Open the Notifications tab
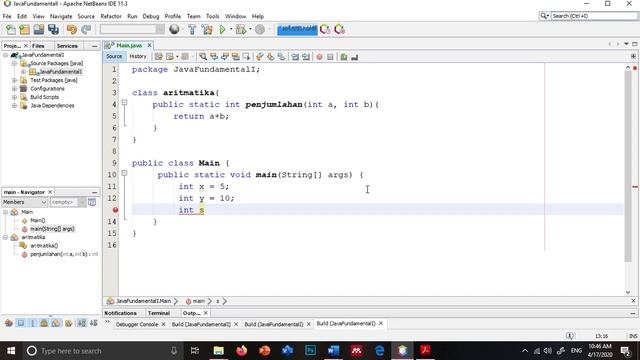640x360 pixels. point(120,313)
